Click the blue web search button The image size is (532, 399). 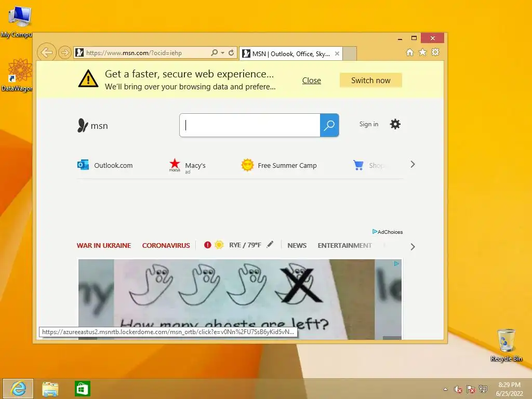click(x=329, y=125)
